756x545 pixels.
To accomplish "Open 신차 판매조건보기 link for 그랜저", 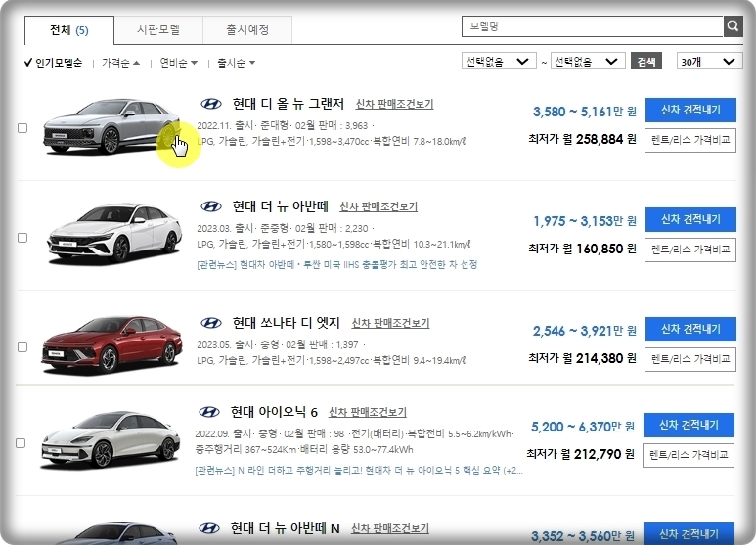I will click(394, 104).
